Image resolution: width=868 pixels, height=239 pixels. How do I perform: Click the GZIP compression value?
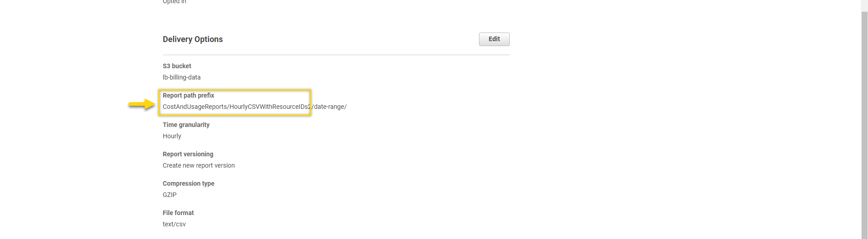170,195
